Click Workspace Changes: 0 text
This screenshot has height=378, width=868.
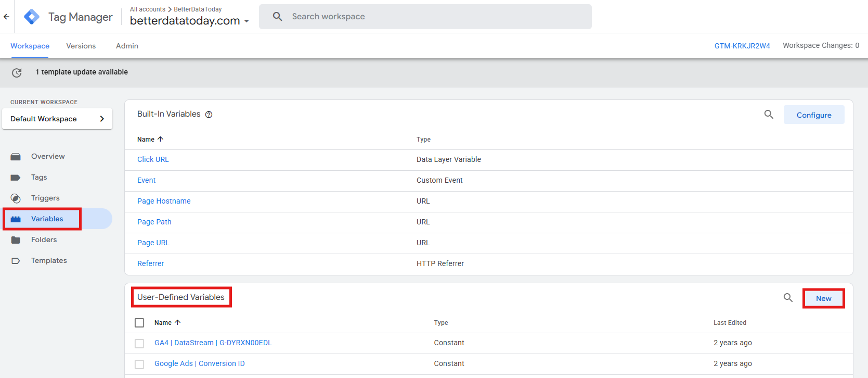[x=821, y=46]
